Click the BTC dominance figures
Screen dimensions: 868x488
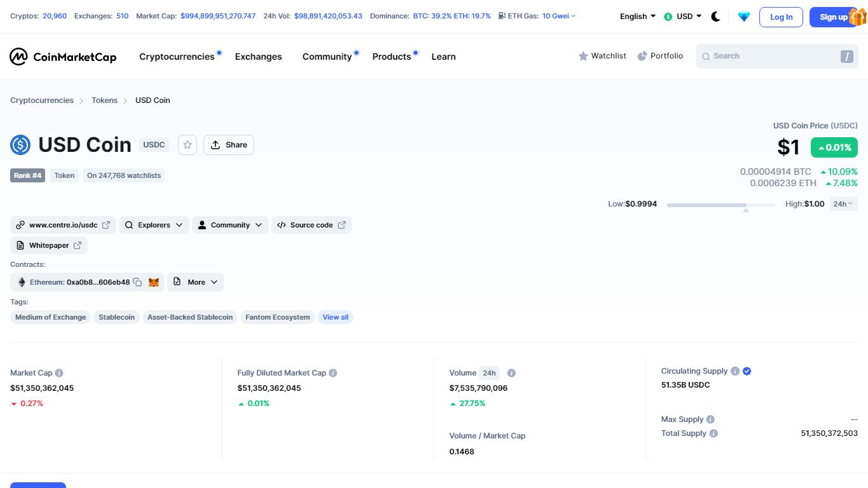click(452, 16)
